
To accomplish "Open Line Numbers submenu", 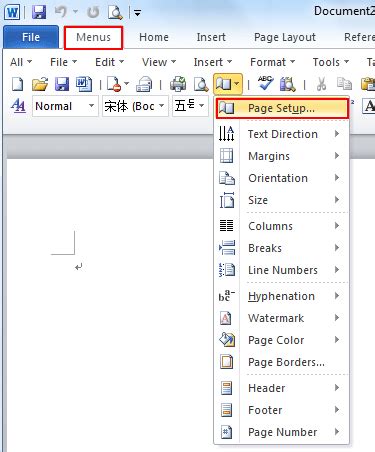I will pos(281,270).
